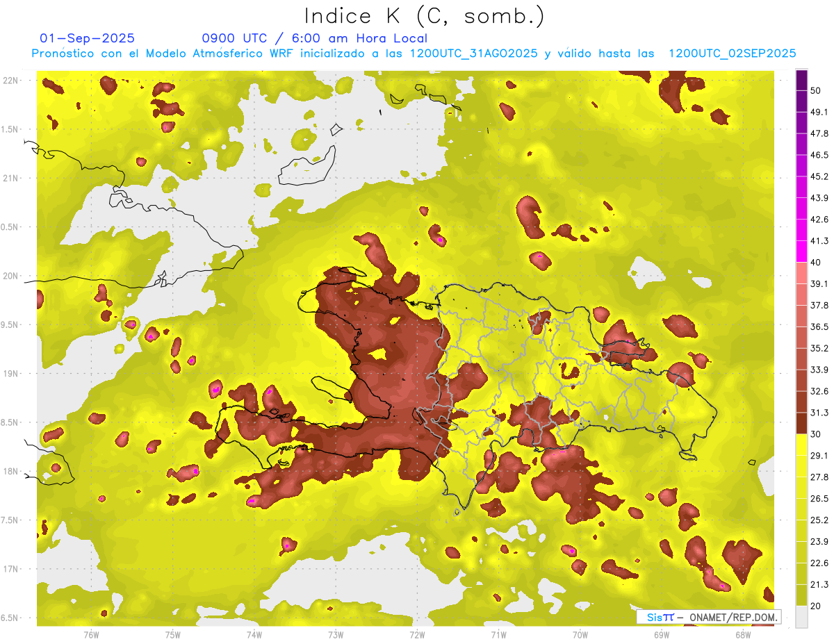The height and width of the screenshot is (644, 834).
Task: Click the colorbar value "49.1"
Action: coord(819,112)
